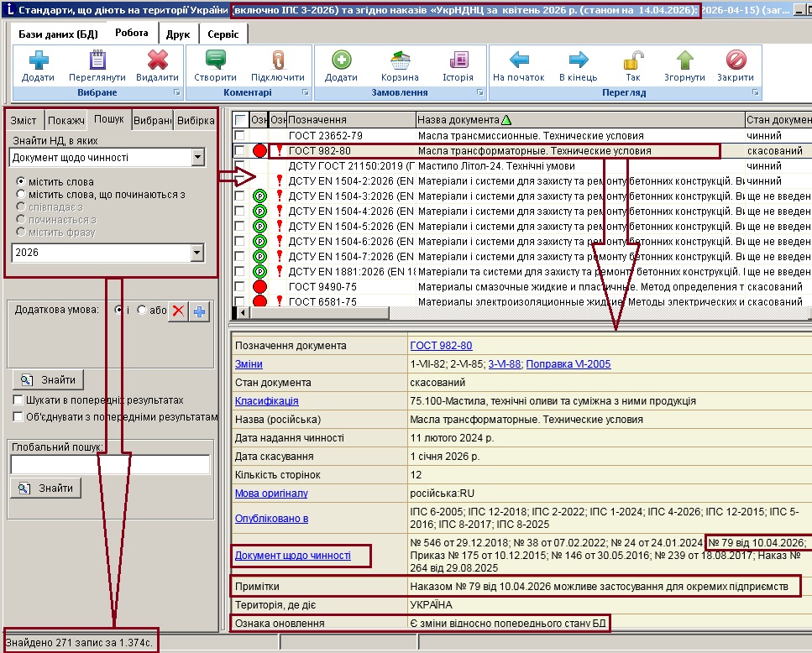Open the 2026 search value dropdown
Image resolution: width=812 pixels, height=653 pixels.
pyautogui.click(x=197, y=253)
